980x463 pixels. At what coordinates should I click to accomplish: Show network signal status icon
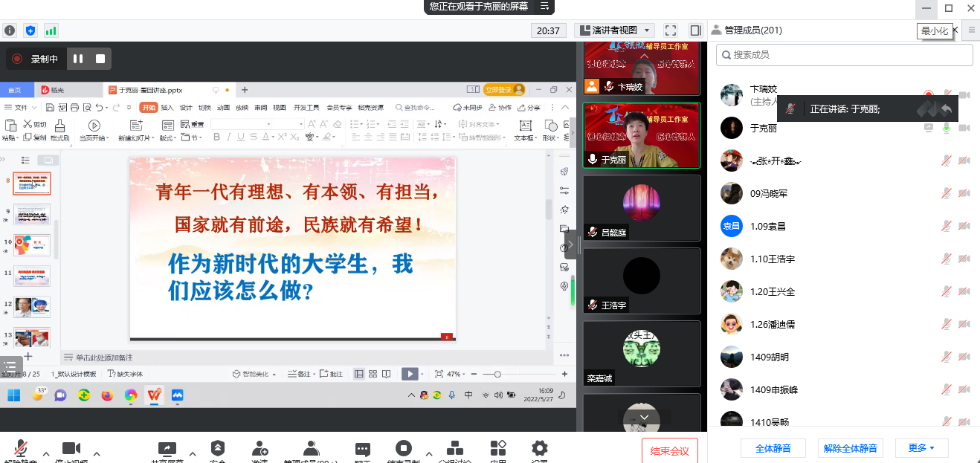51,30
